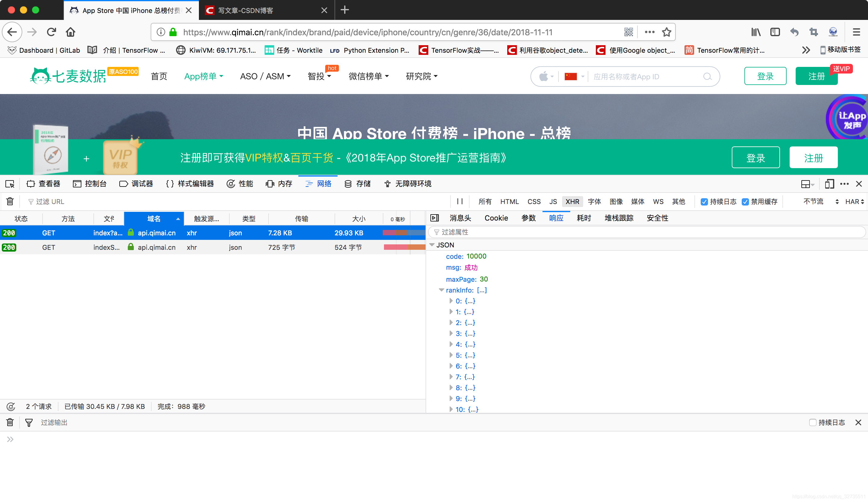Open country flag selector dropdown

tap(574, 77)
